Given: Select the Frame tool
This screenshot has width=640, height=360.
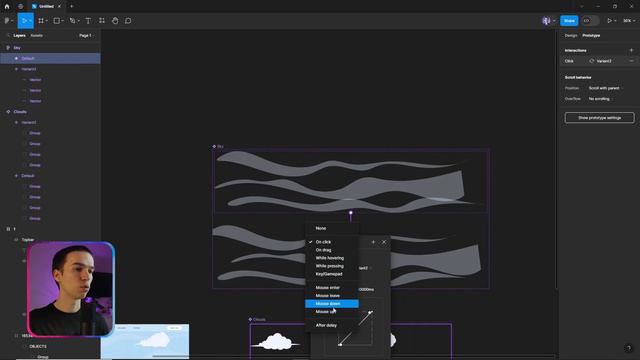Looking at the screenshot, I should click(41, 21).
